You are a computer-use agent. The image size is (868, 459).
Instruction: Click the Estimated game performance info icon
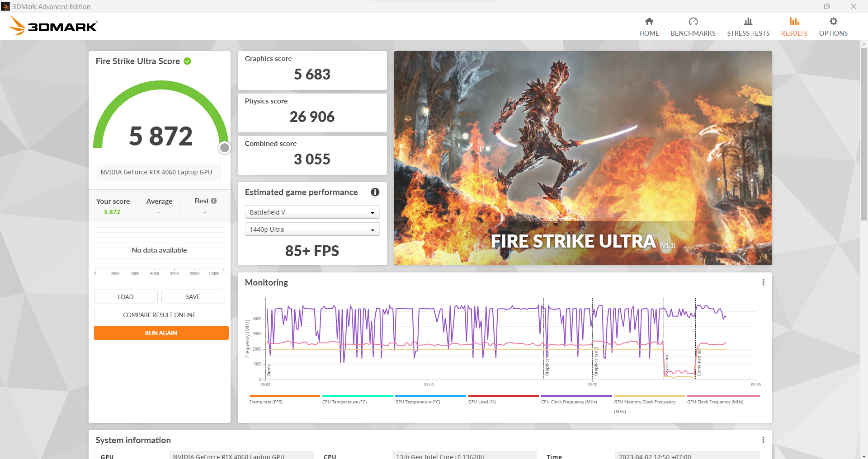[x=375, y=192]
